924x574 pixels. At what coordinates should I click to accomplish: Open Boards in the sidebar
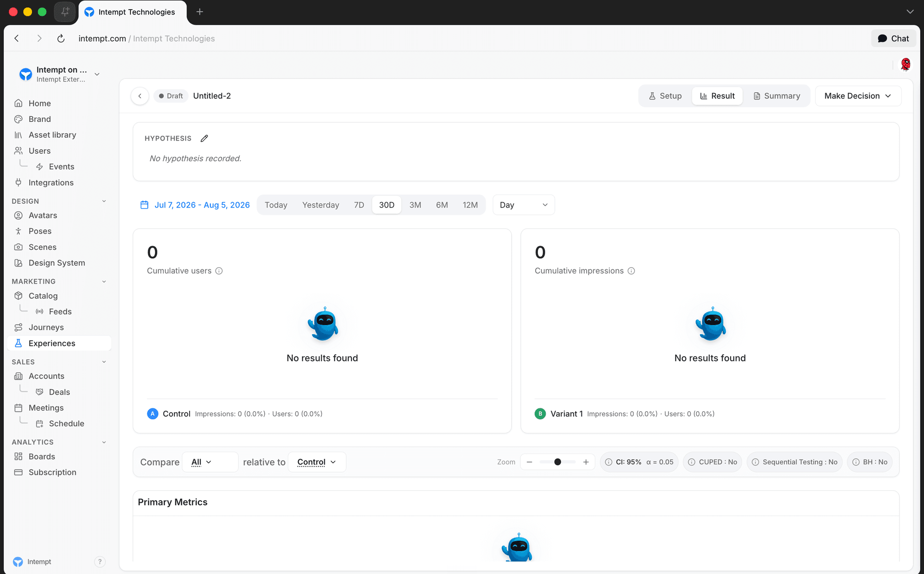click(59, 457)
